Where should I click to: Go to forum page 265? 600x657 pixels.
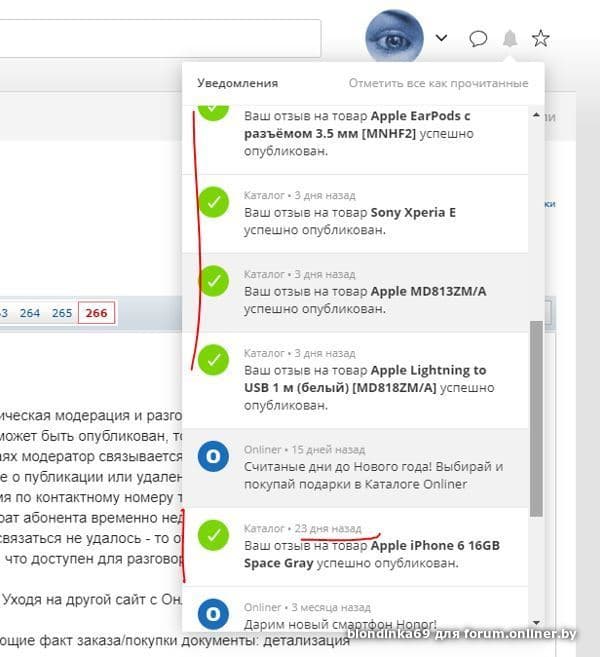62,313
